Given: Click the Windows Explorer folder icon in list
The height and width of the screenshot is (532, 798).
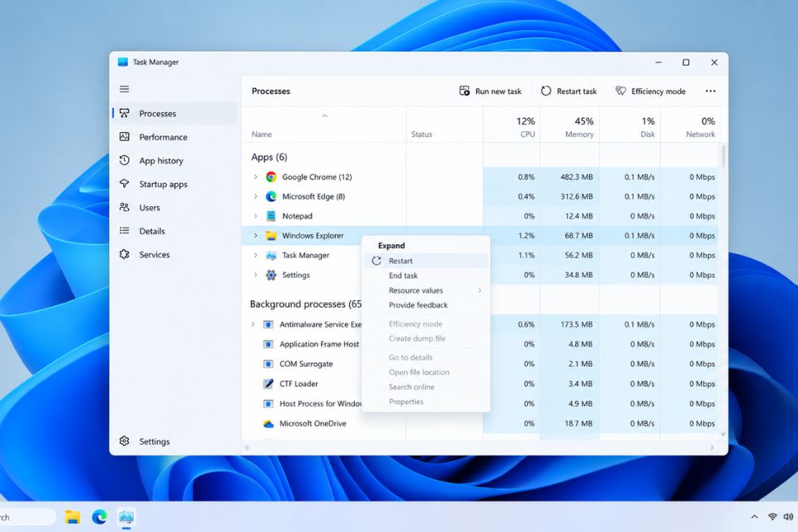Looking at the screenshot, I should pos(271,236).
